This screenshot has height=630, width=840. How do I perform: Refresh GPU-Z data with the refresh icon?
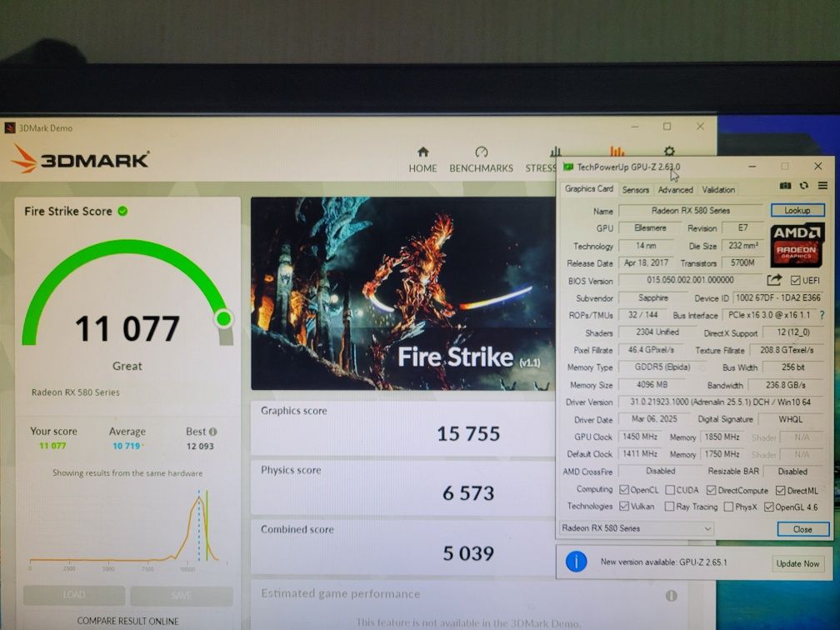(x=803, y=185)
